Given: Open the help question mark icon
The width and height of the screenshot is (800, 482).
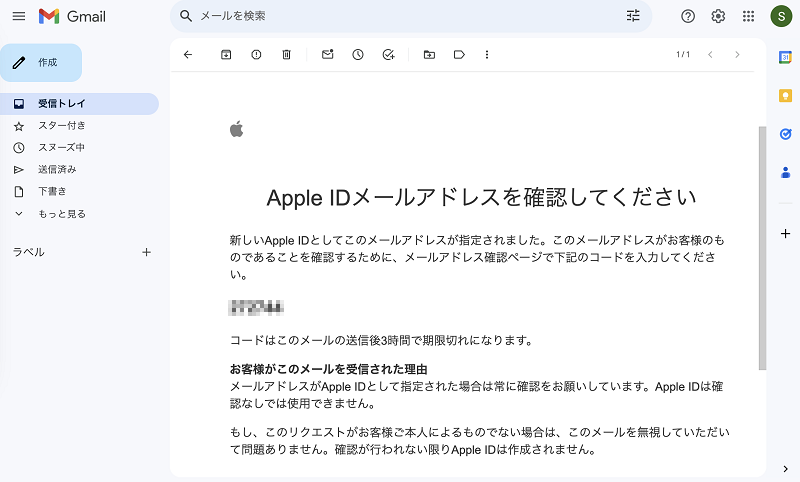Looking at the screenshot, I should tap(688, 16).
